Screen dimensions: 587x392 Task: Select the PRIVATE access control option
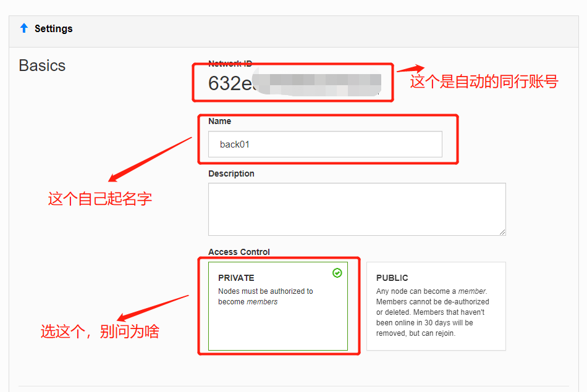pos(277,306)
